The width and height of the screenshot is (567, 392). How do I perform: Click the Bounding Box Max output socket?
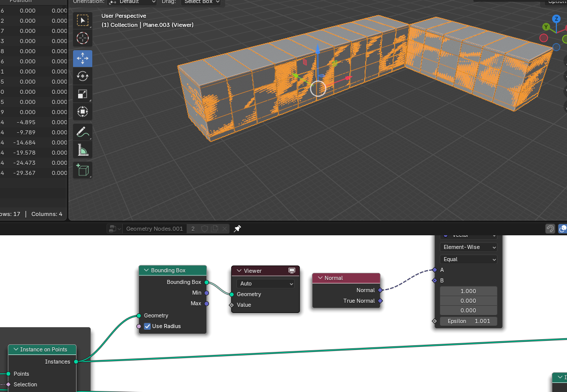tap(206, 304)
